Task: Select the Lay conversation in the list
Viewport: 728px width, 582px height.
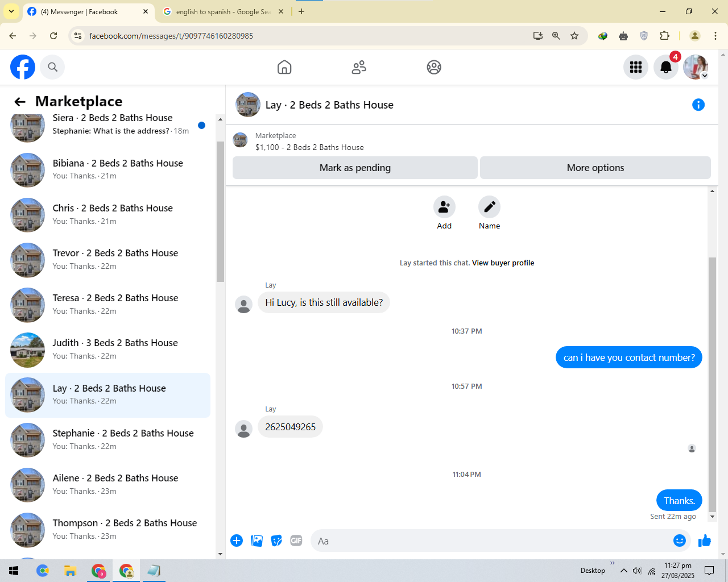Action: pos(108,394)
